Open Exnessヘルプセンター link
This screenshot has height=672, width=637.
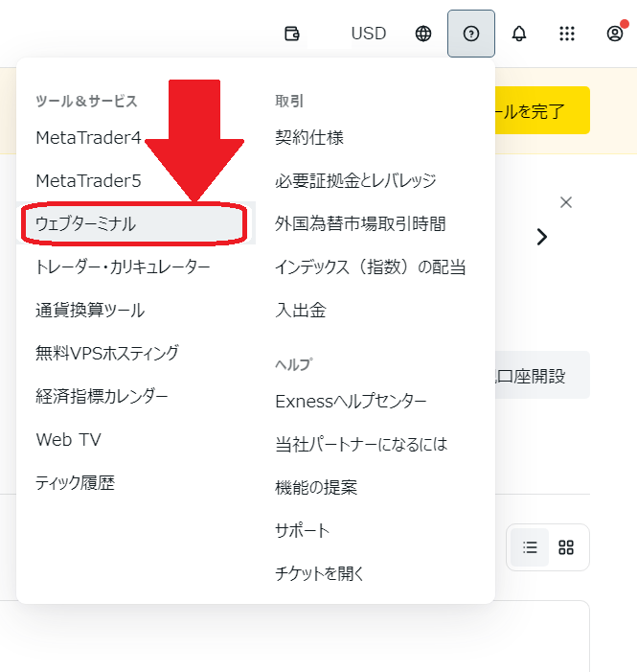(351, 402)
